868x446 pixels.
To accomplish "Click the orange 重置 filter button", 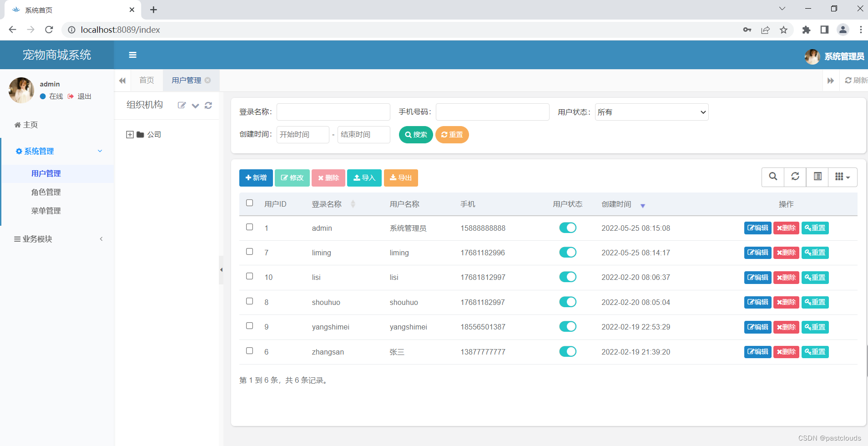I will coord(452,135).
